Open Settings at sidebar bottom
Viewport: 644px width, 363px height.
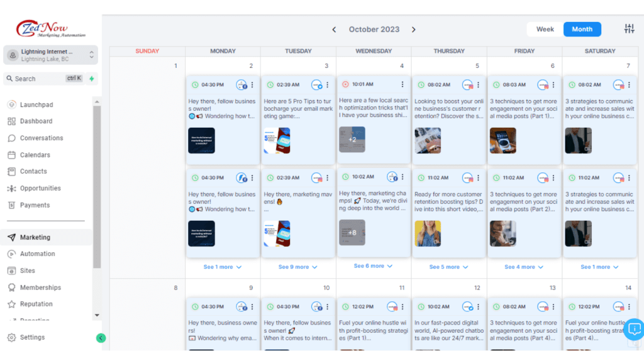[x=32, y=337]
